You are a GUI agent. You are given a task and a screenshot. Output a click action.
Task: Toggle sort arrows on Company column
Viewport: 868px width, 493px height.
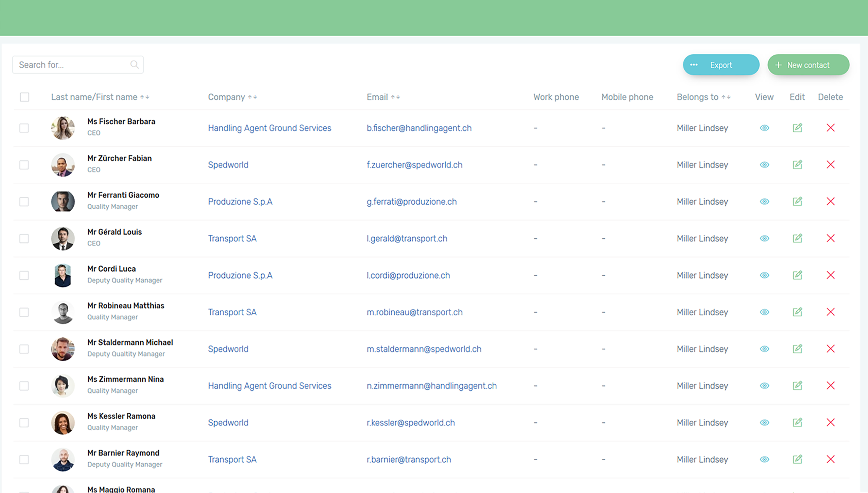[x=253, y=97]
